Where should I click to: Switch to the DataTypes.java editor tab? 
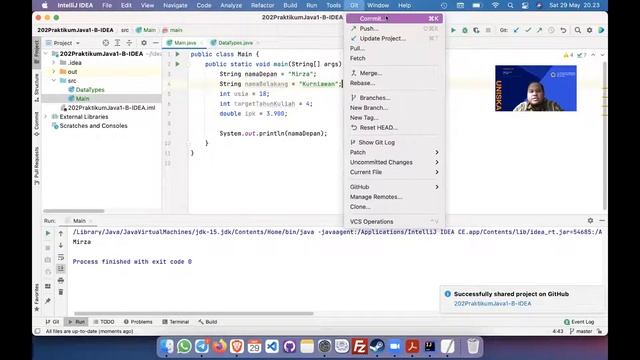235,43
